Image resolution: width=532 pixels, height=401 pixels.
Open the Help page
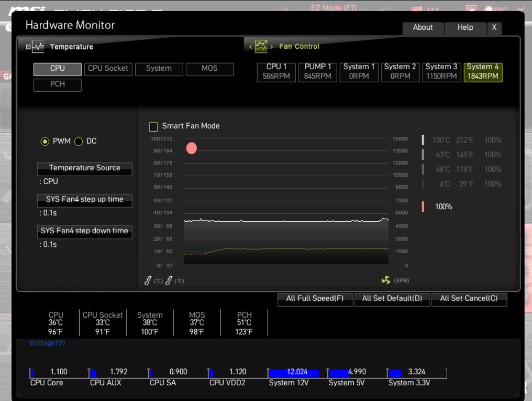[x=465, y=28]
